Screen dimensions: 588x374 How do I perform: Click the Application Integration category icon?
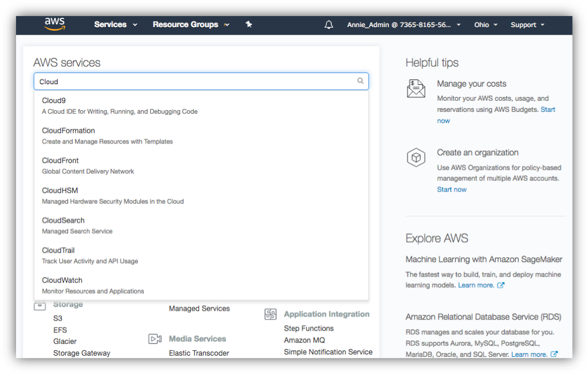[x=271, y=314]
